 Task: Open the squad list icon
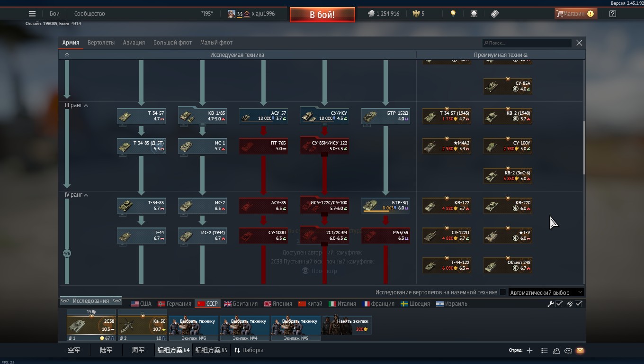[x=545, y=351]
